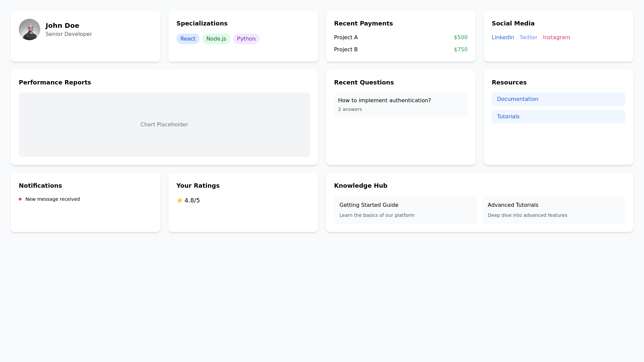Open the LinkedIn social media link

tap(502, 37)
